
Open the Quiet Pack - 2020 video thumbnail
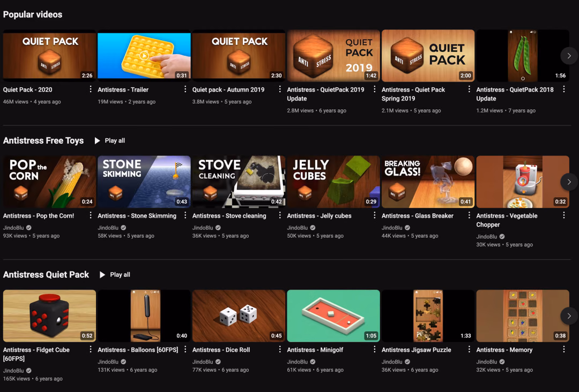click(49, 56)
